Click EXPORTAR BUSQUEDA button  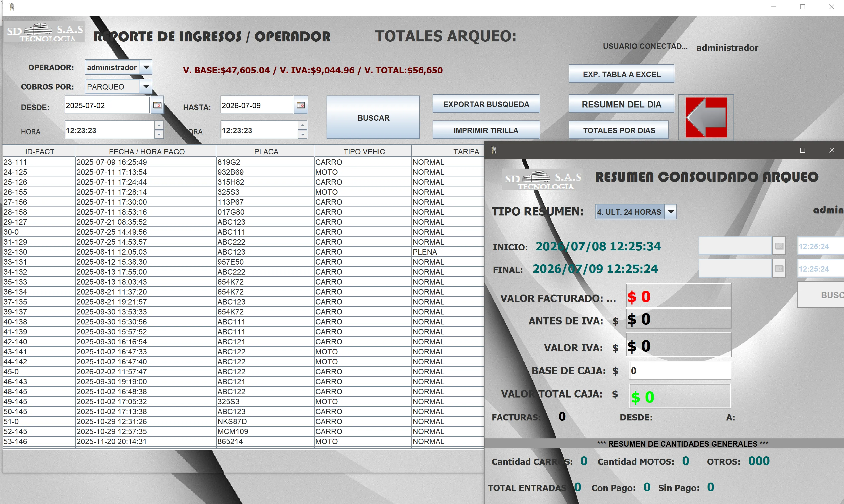pos(486,104)
